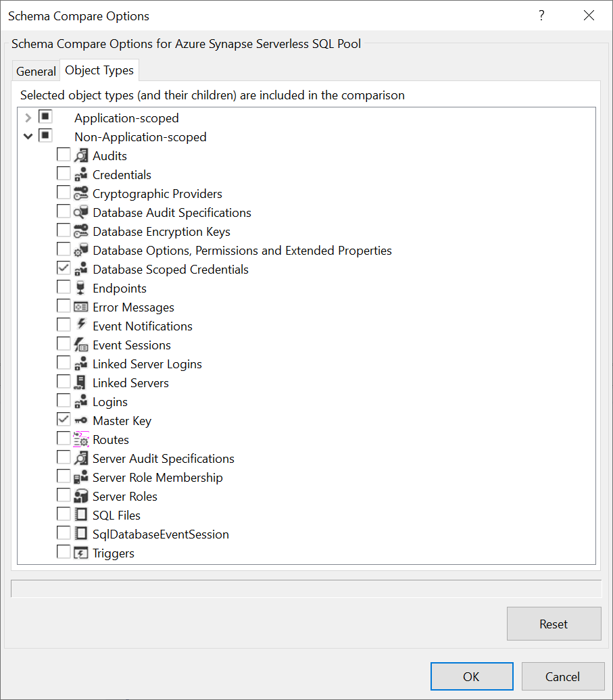
Task: Check the Database Audit Specifications checkbox
Action: pos(64,211)
